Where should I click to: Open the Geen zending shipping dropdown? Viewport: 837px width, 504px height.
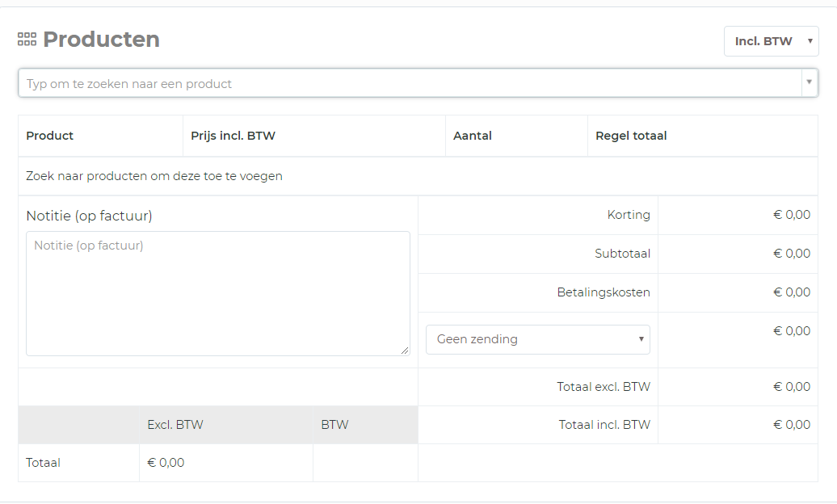point(537,339)
